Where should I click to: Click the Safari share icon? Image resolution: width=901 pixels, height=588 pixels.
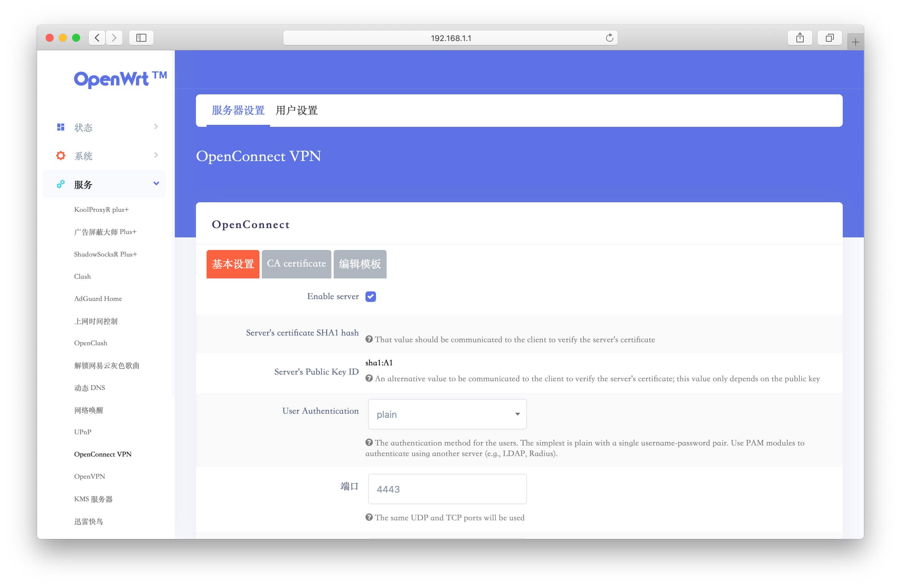tap(800, 37)
